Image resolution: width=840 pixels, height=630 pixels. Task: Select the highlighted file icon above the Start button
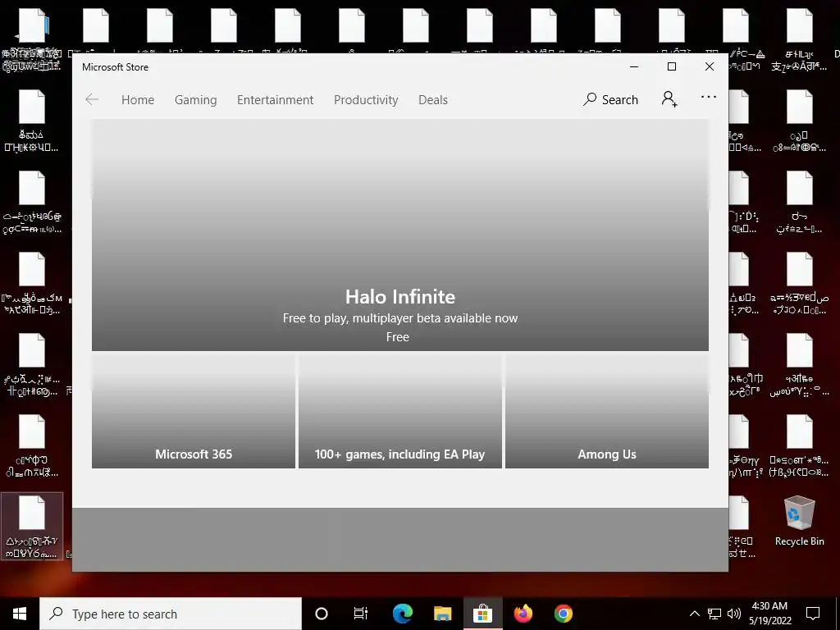[x=32, y=526]
